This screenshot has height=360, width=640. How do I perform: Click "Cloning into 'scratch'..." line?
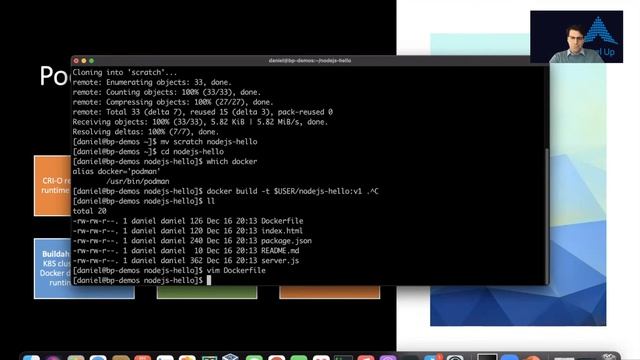[125, 72]
